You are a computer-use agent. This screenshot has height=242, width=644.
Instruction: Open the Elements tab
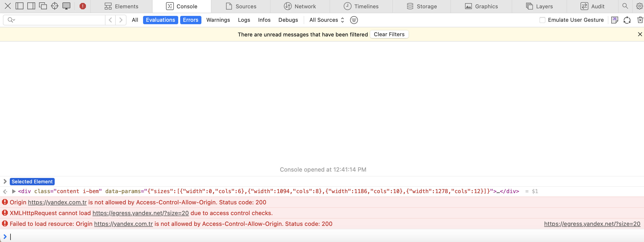tap(121, 6)
